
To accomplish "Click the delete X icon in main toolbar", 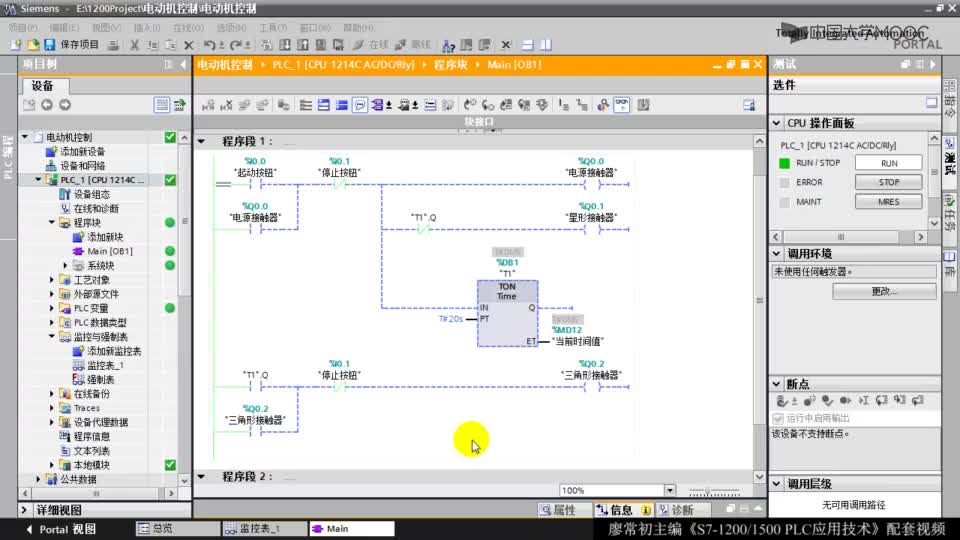I will [x=189, y=45].
